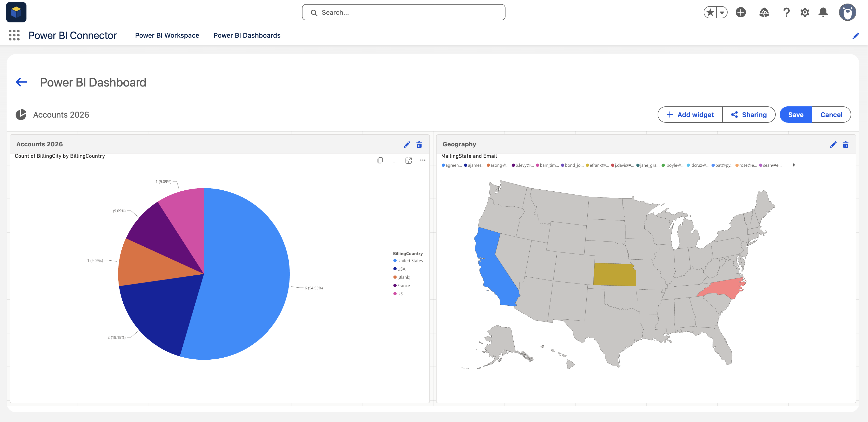Image resolution: width=868 pixels, height=422 pixels.
Task: Select US in the BillingCountry legend
Action: (398, 294)
